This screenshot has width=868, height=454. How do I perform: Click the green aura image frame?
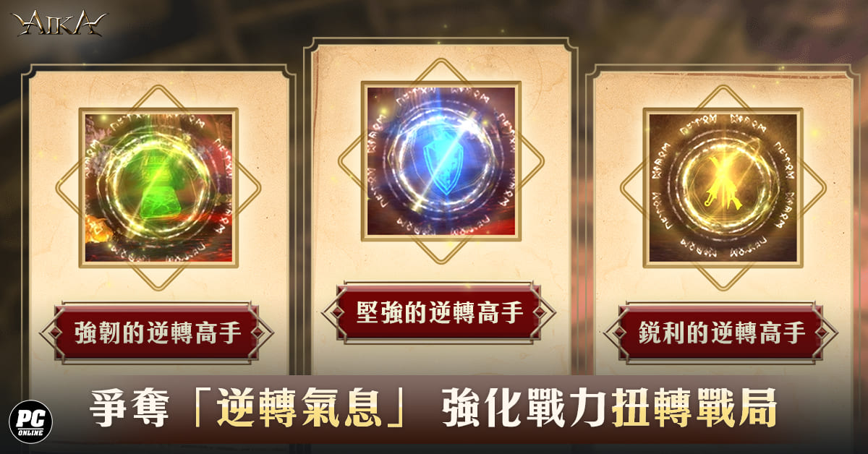[x=158, y=187]
